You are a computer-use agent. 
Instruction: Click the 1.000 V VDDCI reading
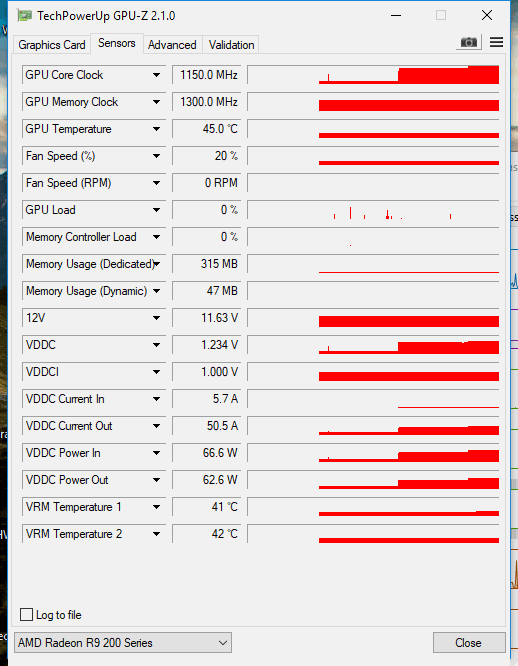[x=207, y=372]
